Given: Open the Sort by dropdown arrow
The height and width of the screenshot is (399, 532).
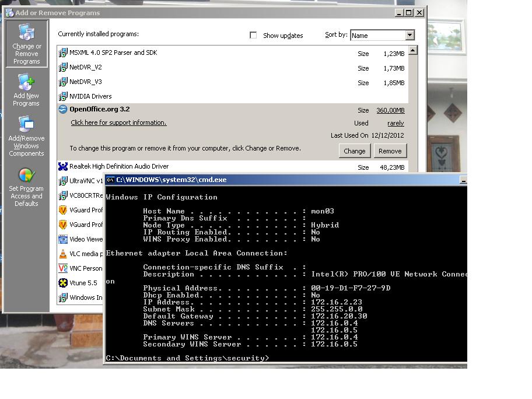Looking at the screenshot, I should [x=409, y=35].
